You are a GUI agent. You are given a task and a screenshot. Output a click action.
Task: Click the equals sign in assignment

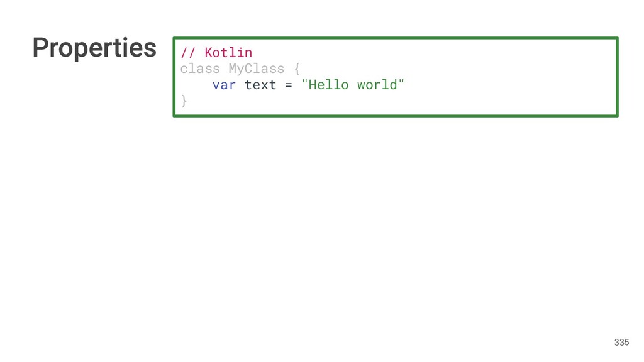point(289,85)
